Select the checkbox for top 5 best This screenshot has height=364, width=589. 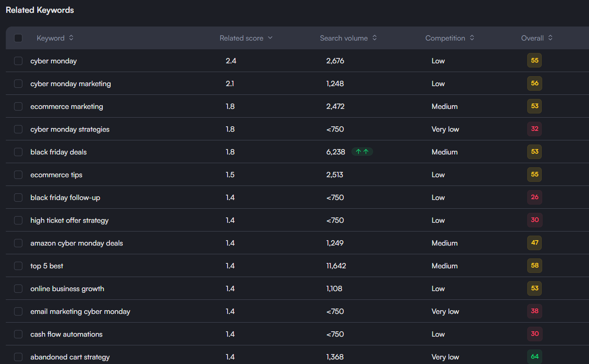pyautogui.click(x=18, y=265)
